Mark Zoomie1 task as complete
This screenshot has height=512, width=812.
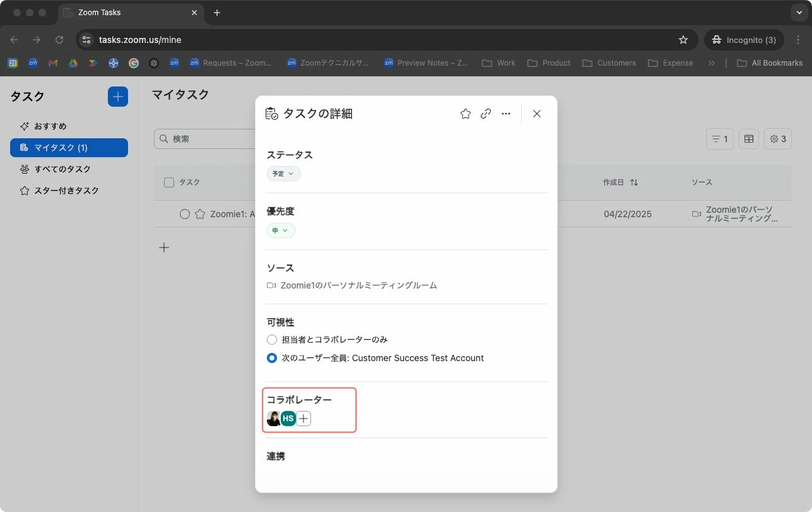pos(185,214)
